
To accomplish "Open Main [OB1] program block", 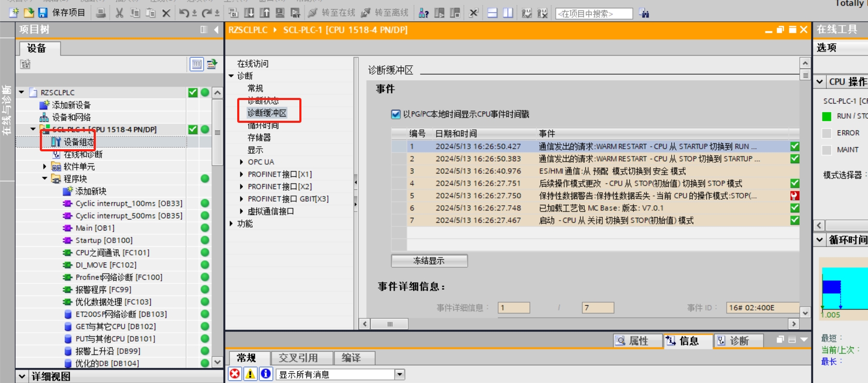I will pos(95,228).
